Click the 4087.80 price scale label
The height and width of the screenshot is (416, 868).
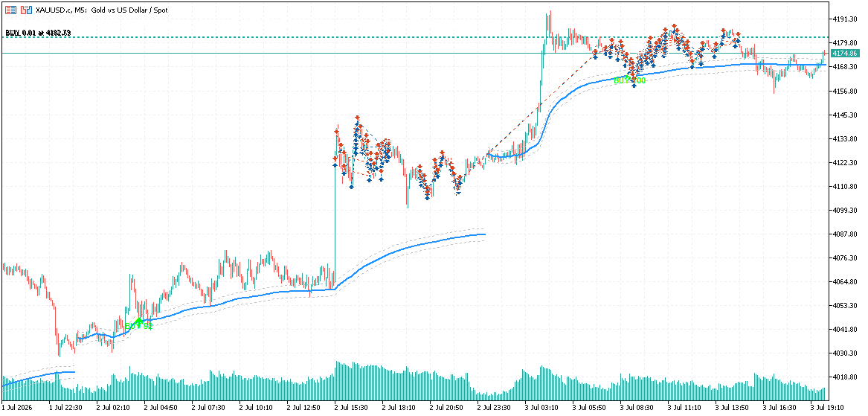tap(845, 234)
